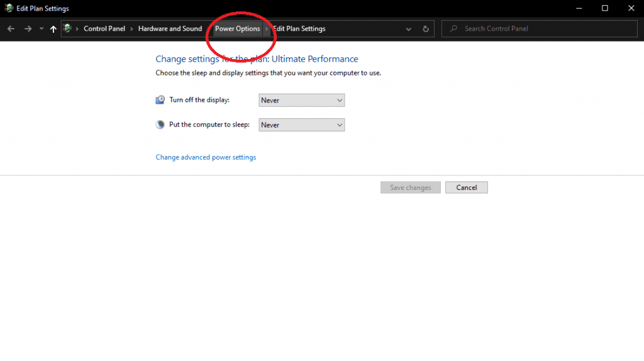
Task: Go forward using the forward arrow
Action: pos(28,29)
